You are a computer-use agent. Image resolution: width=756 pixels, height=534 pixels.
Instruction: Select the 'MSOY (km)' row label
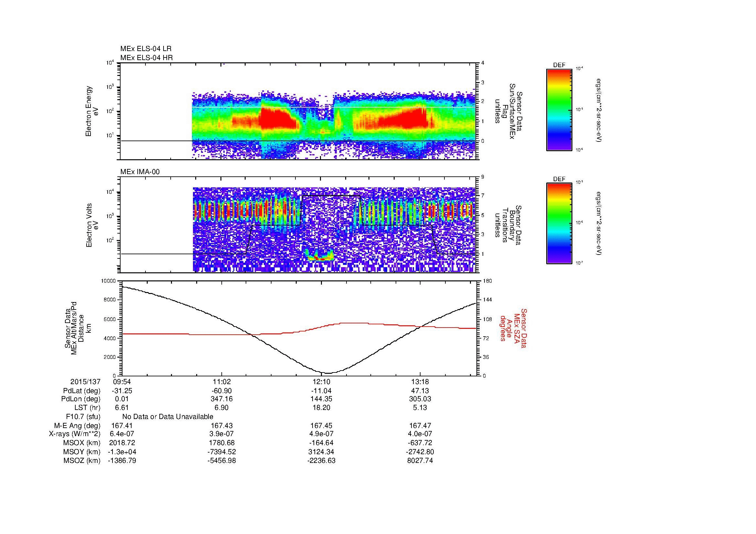tap(82, 452)
